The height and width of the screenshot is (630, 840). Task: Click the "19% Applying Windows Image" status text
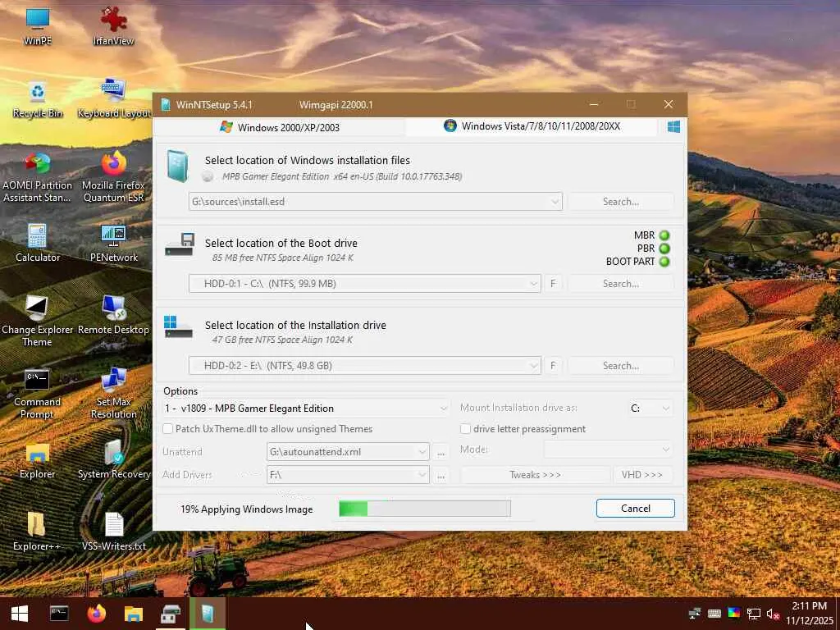point(246,509)
